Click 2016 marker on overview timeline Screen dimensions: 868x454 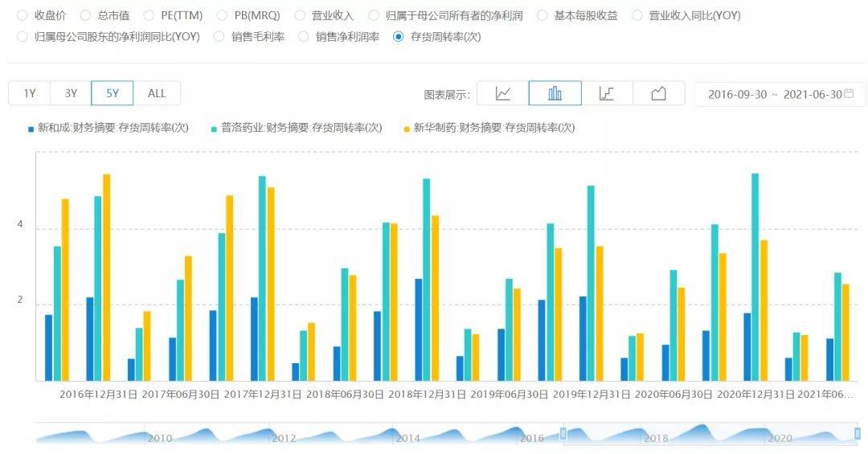click(x=532, y=439)
